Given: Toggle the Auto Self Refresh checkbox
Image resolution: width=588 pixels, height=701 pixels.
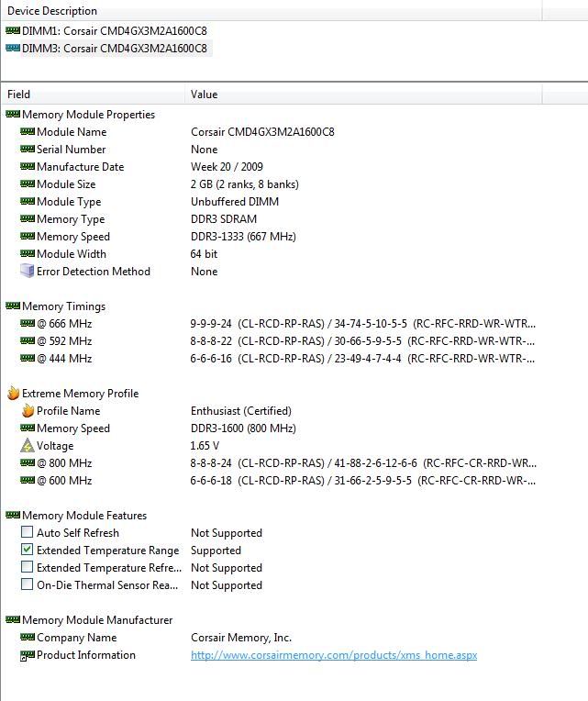Looking at the screenshot, I should click(28, 532).
